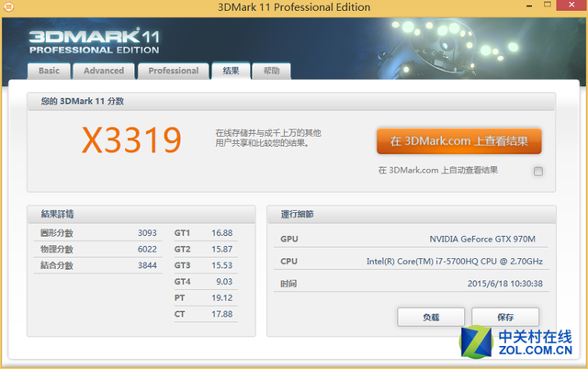
Task: Click the app icon in title bar
Action: 8,6
